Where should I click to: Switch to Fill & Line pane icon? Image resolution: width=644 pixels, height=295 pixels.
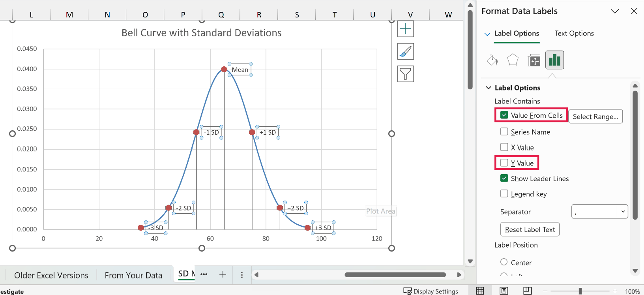point(492,60)
